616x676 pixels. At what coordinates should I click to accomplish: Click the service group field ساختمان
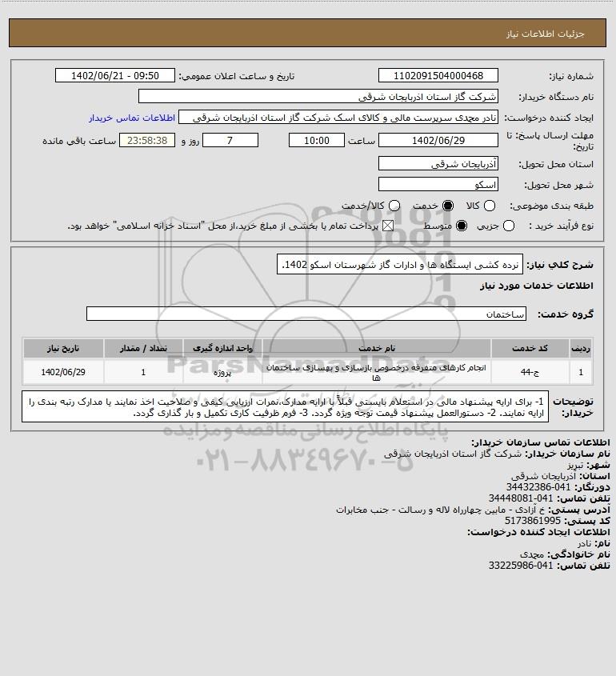[306, 314]
